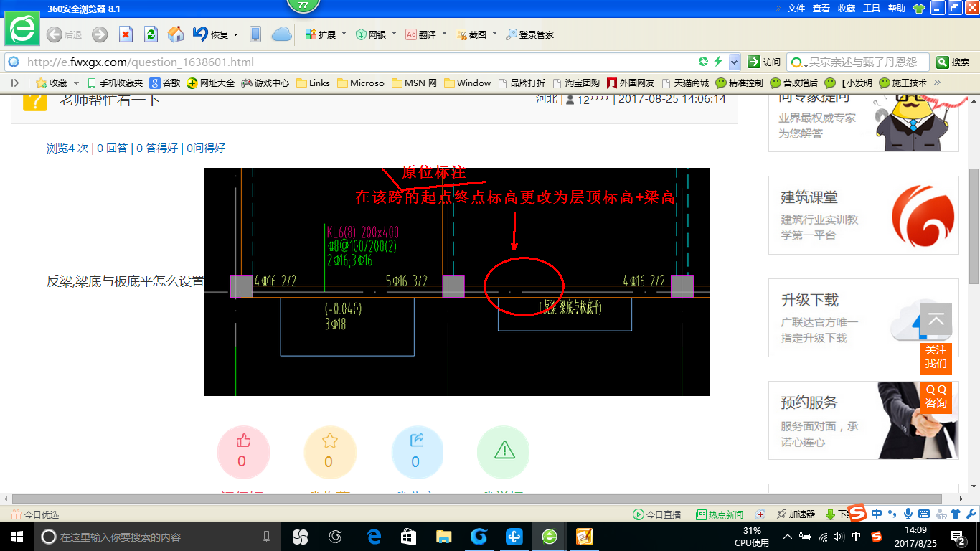This screenshot has width=980, height=551.
Task: Open the Windows Start button
Action: point(17,537)
